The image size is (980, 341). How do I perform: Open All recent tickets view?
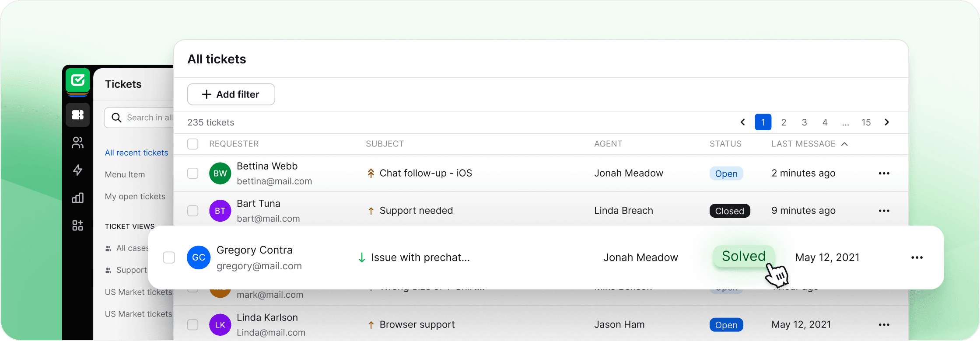(x=136, y=153)
